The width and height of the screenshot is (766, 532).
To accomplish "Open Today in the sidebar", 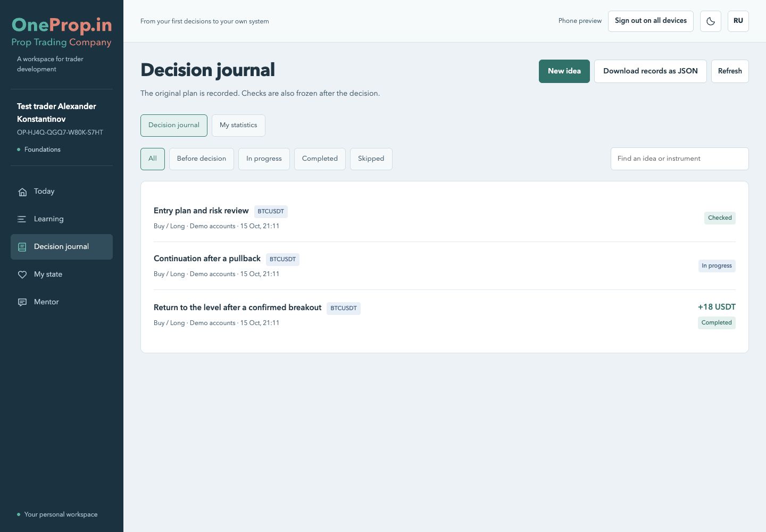I will [x=62, y=192].
